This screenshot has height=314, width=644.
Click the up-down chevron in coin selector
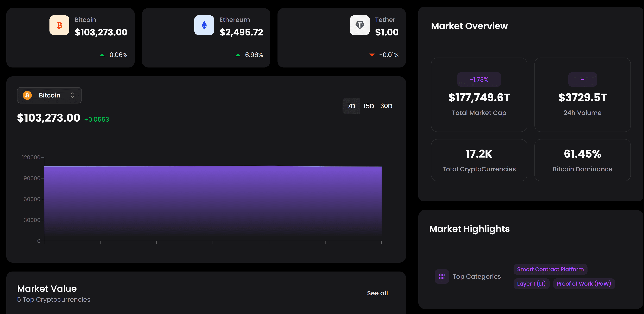click(72, 95)
